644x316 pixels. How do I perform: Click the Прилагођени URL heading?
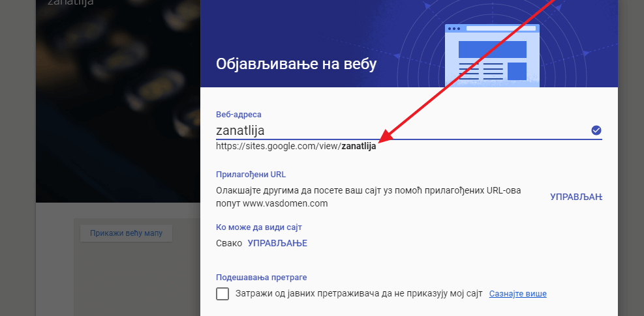[251, 175]
